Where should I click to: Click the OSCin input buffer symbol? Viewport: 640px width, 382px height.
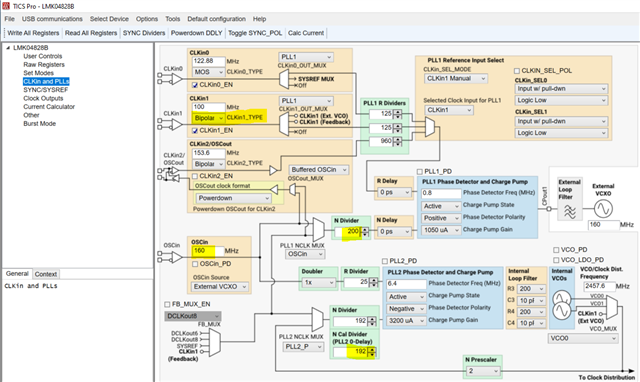coord(176,257)
